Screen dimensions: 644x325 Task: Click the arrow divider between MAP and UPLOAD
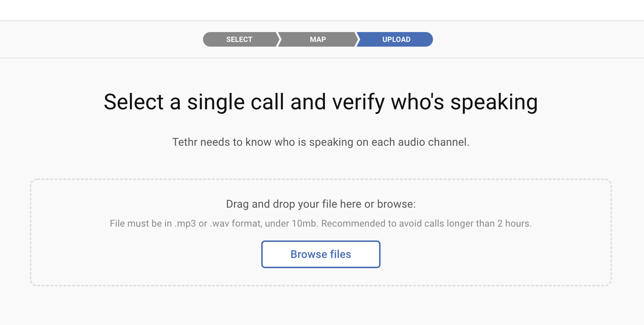[x=357, y=39]
